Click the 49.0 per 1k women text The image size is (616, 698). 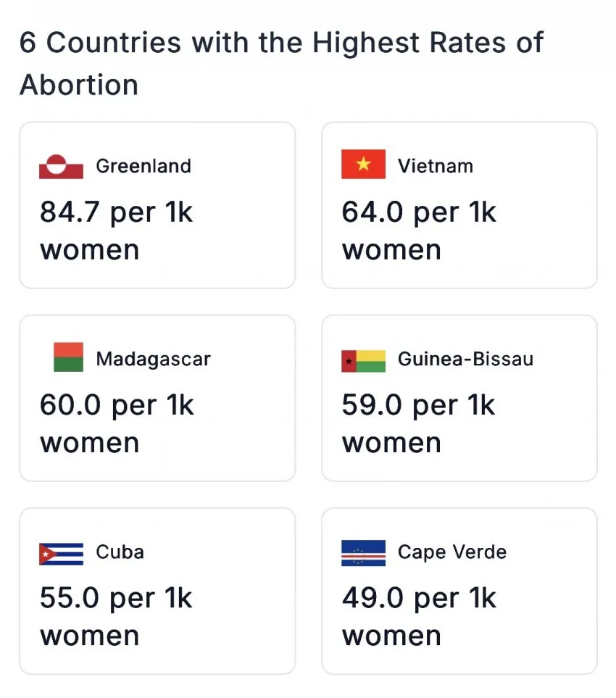click(419, 617)
